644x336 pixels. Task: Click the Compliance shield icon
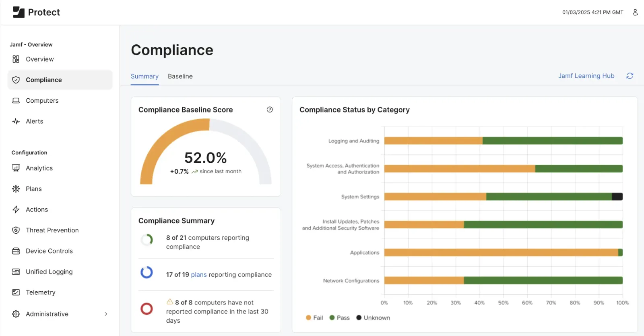(x=16, y=80)
